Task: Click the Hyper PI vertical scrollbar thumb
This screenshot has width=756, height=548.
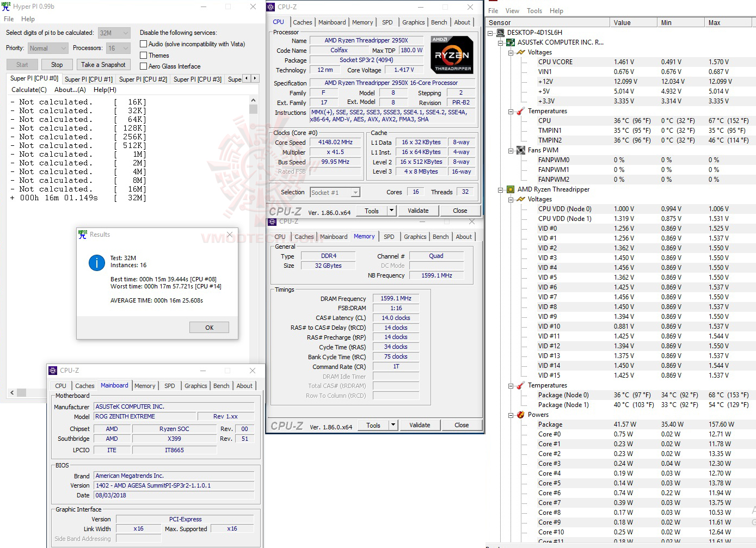Action: pyautogui.click(x=253, y=109)
